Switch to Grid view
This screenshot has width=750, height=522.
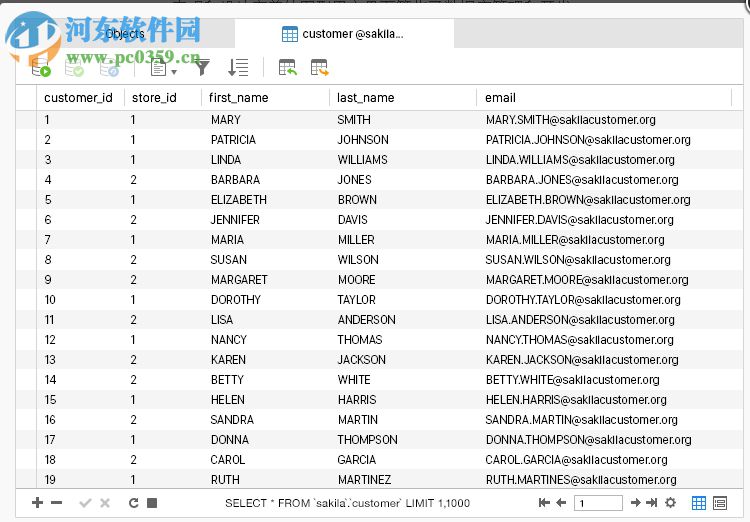click(699, 503)
